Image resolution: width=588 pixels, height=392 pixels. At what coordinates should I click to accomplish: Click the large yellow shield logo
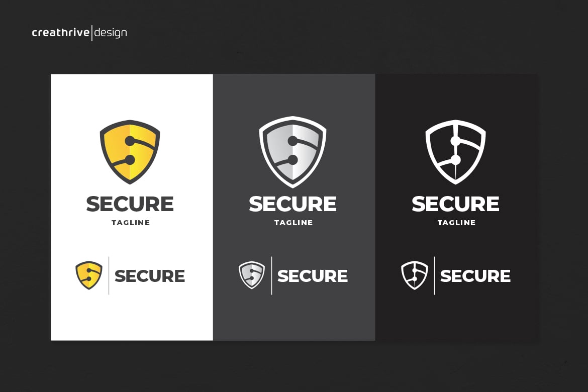[x=130, y=152]
